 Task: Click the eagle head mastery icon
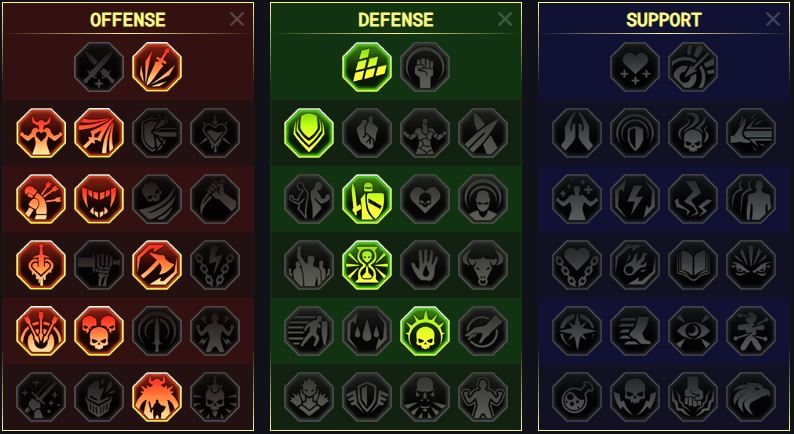(x=751, y=397)
